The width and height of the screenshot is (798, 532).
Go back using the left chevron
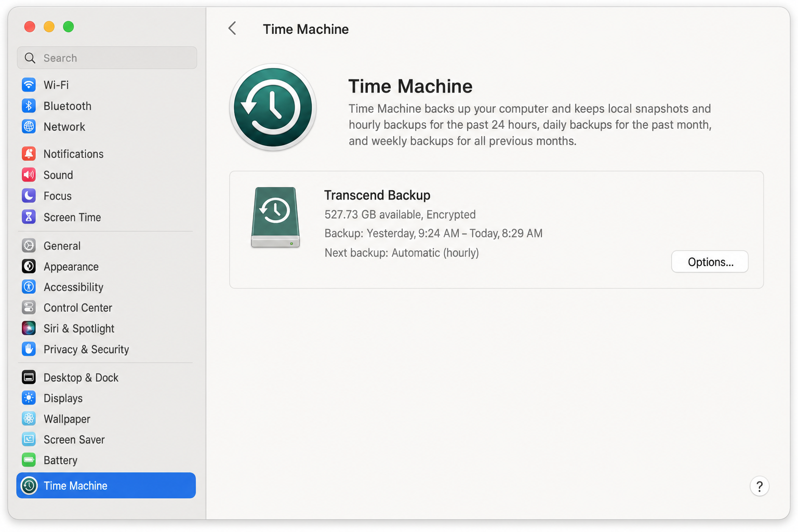pos(232,29)
